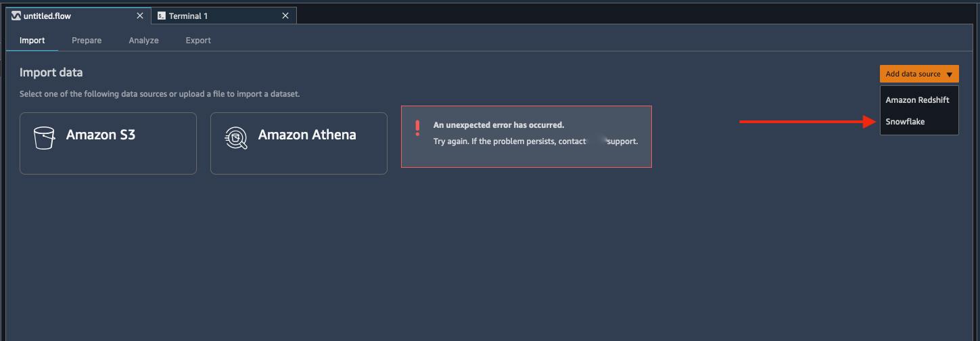Open the Prepare tab

click(x=87, y=41)
